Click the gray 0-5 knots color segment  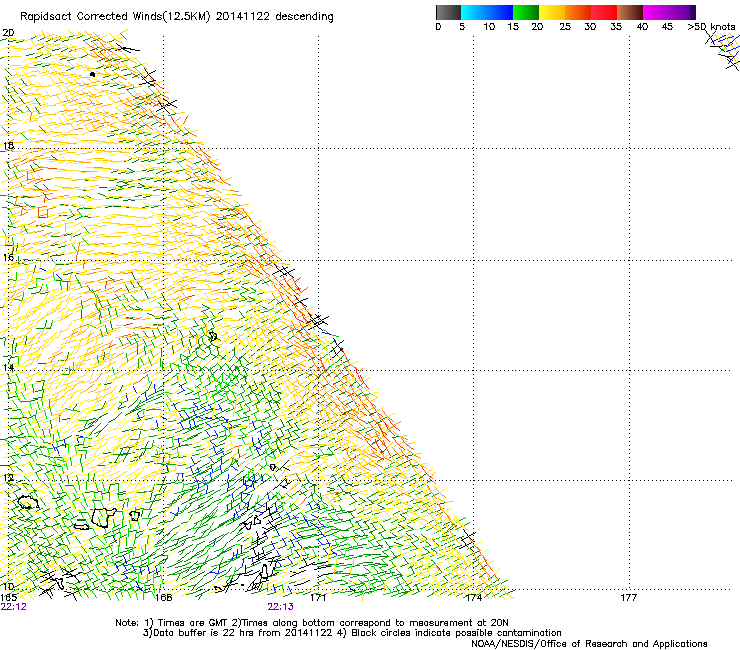(x=448, y=12)
